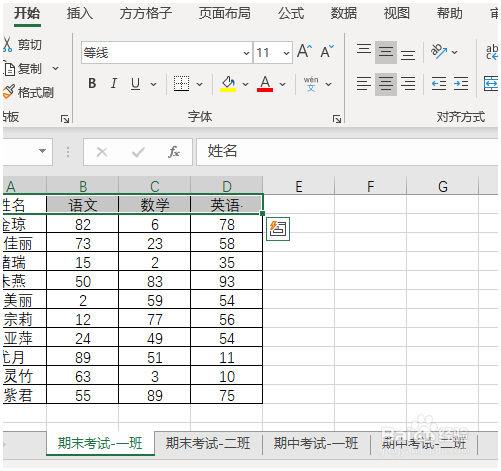This screenshot has height=471, width=501.
Task: Expand the borders dropdown arrow
Action: (x=199, y=84)
